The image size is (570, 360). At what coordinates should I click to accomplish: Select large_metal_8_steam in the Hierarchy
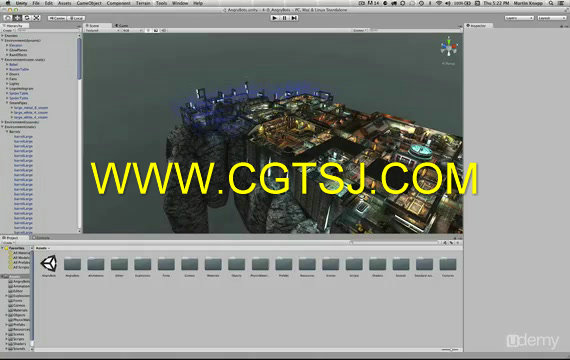(x=31, y=108)
